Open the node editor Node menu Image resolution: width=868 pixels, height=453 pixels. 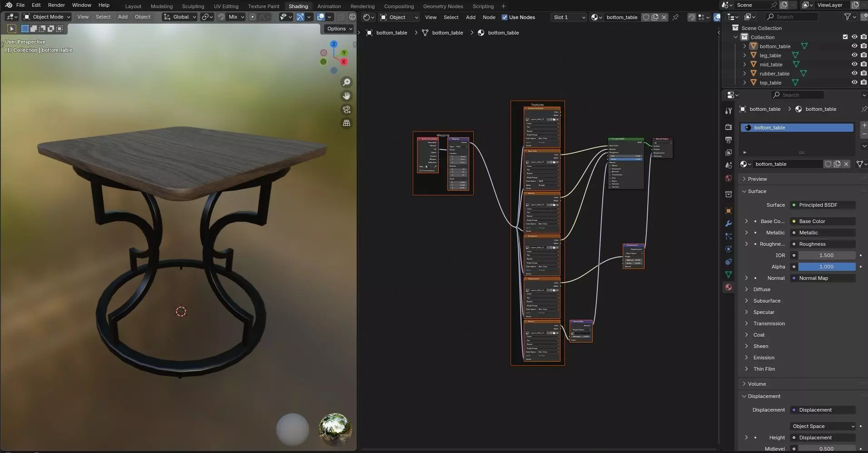[489, 17]
